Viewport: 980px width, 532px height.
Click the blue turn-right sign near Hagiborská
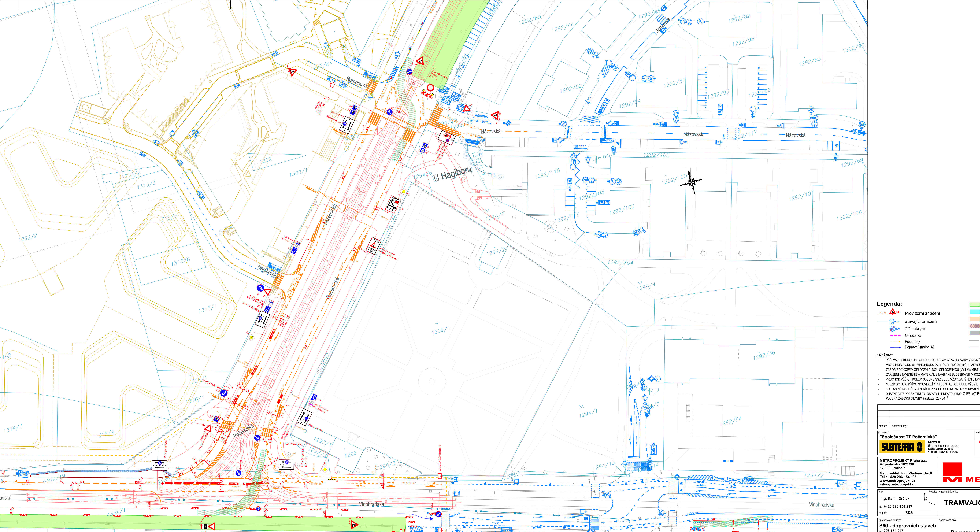260,288
